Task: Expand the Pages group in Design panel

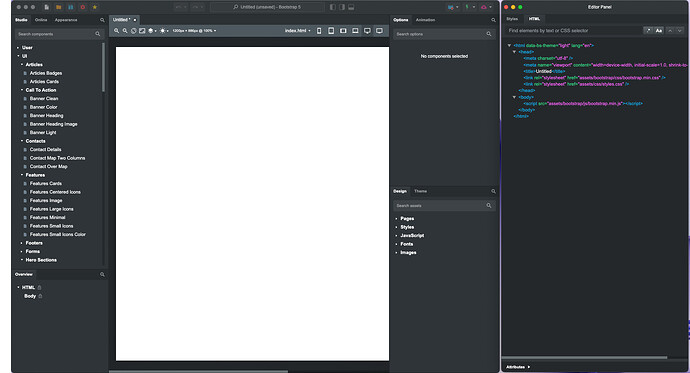Action: pyautogui.click(x=396, y=219)
